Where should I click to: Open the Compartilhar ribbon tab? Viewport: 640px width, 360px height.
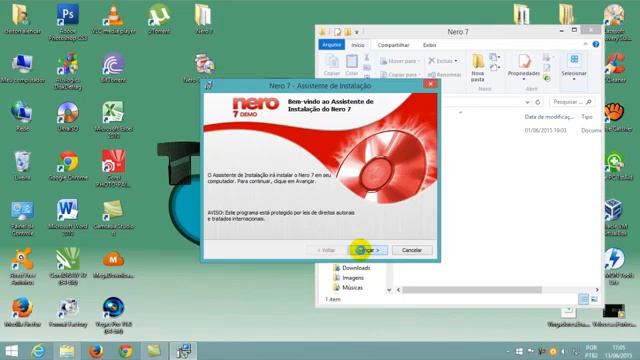point(393,45)
